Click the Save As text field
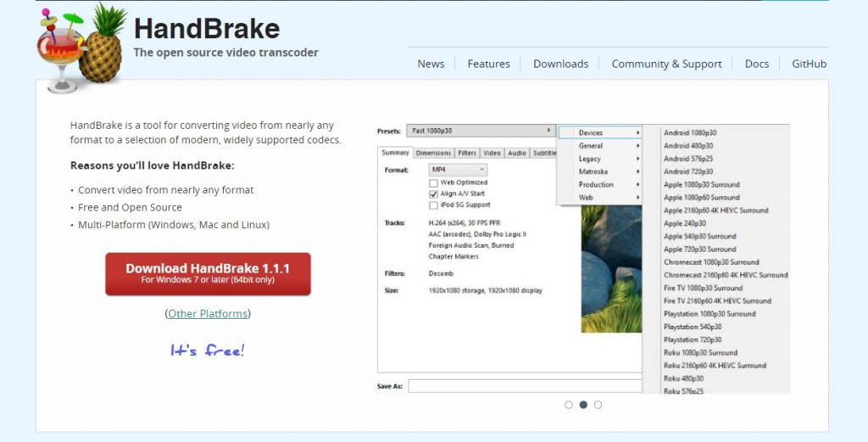The image size is (868, 442). click(x=524, y=386)
